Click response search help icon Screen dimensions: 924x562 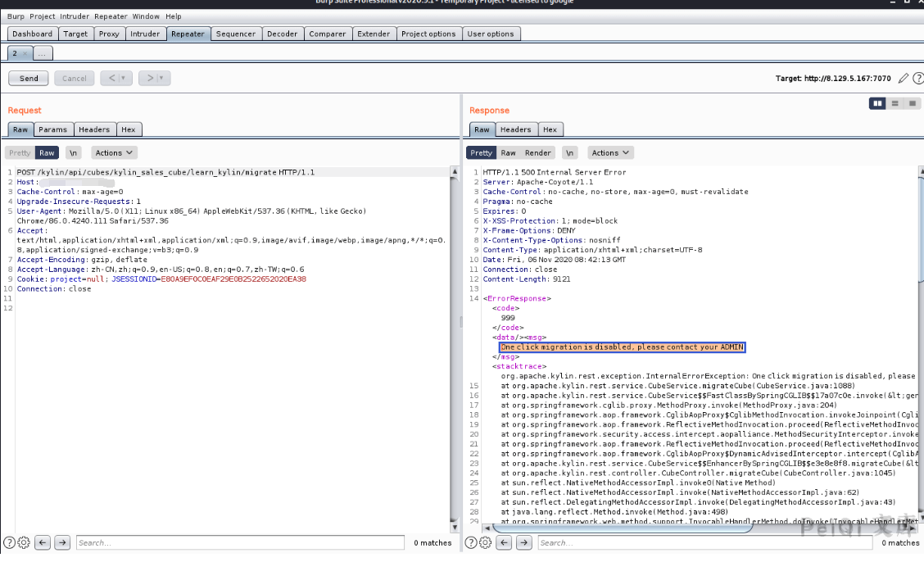(472, 542)
